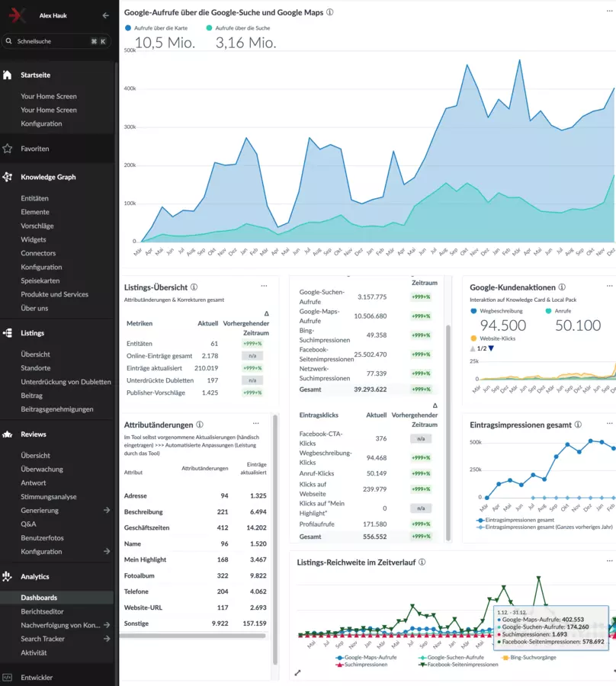Click the Reviews star icon in sidebar
616x686 pixels.
click(x=8, y=434)
